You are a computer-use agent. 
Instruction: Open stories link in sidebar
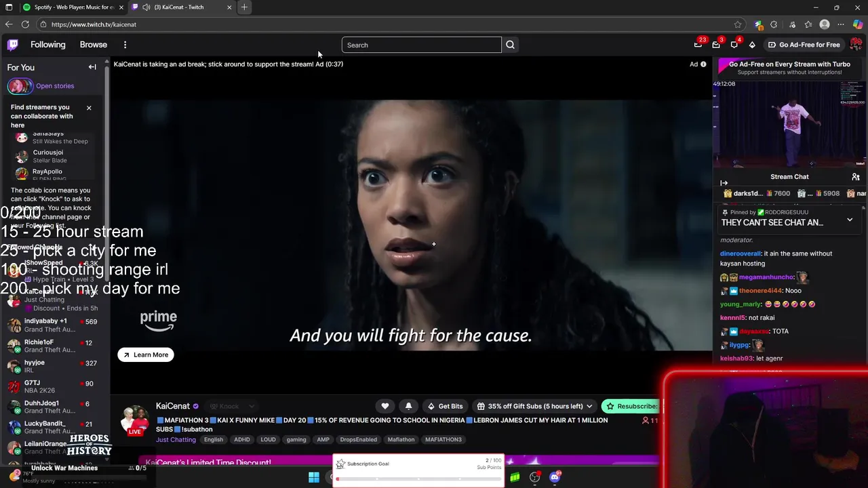pyautogui.click(x=55, y=86)
